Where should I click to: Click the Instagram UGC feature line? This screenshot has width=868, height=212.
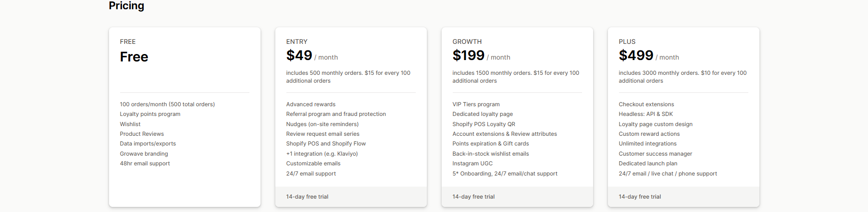(472, 164)
